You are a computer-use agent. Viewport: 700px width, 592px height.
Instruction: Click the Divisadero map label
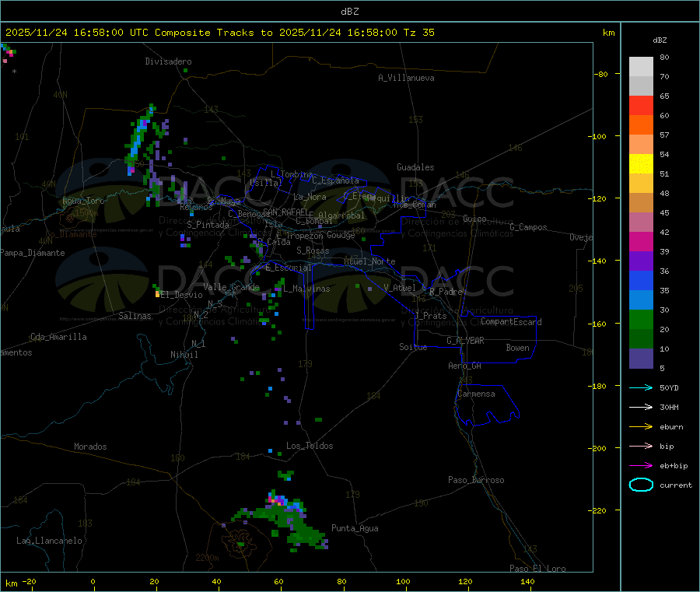coord(168,61)
